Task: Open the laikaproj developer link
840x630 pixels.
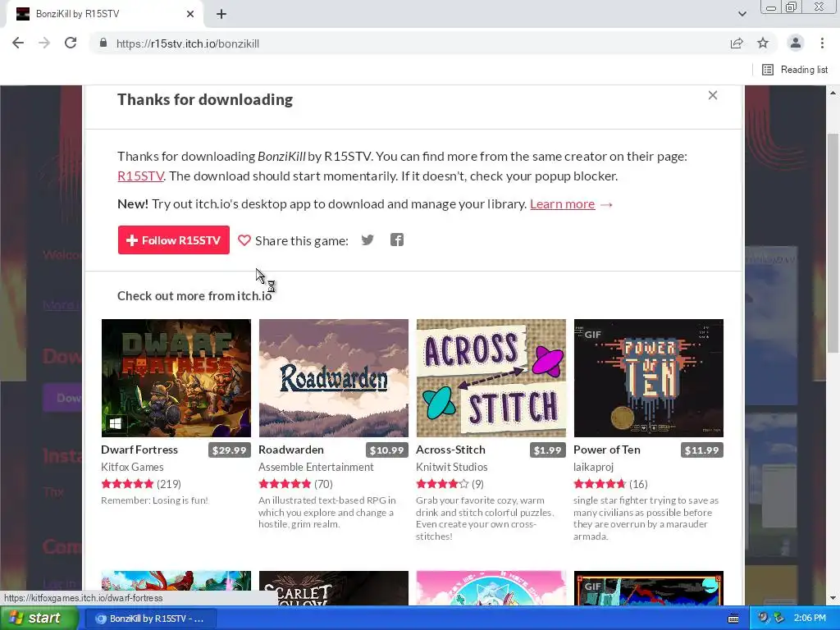Action: 593,467
